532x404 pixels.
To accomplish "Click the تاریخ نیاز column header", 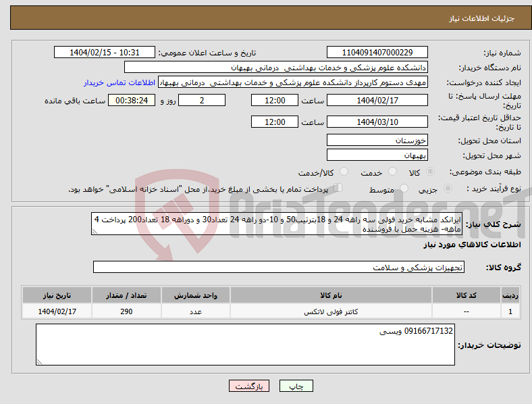I will [x=57, y=295].
